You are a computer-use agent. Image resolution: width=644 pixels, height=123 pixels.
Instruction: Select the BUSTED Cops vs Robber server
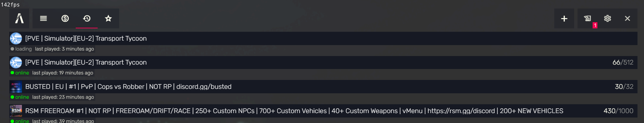point(323,87)
